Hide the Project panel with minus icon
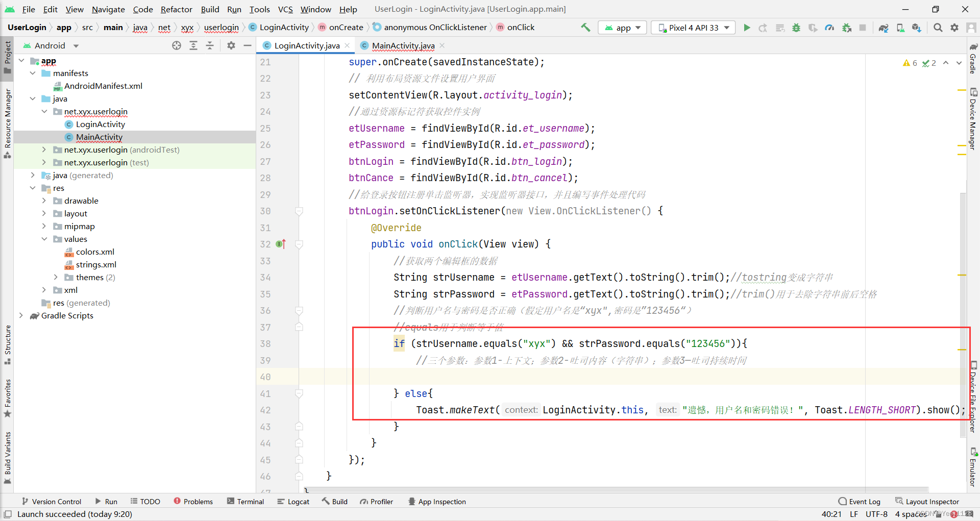The height and width of the screenshot is (521, 980). click(x=248, y=45)
